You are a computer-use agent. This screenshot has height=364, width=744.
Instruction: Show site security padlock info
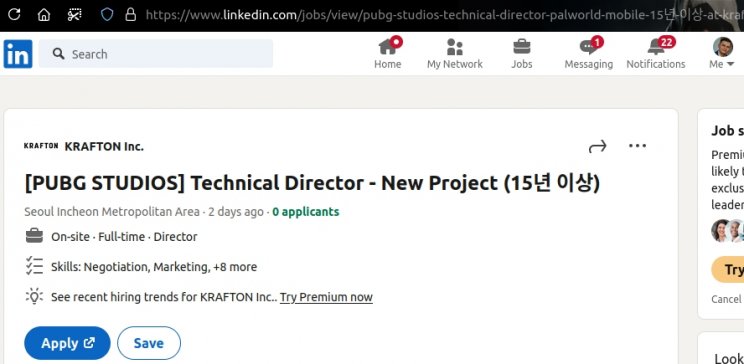click(130, 15)
